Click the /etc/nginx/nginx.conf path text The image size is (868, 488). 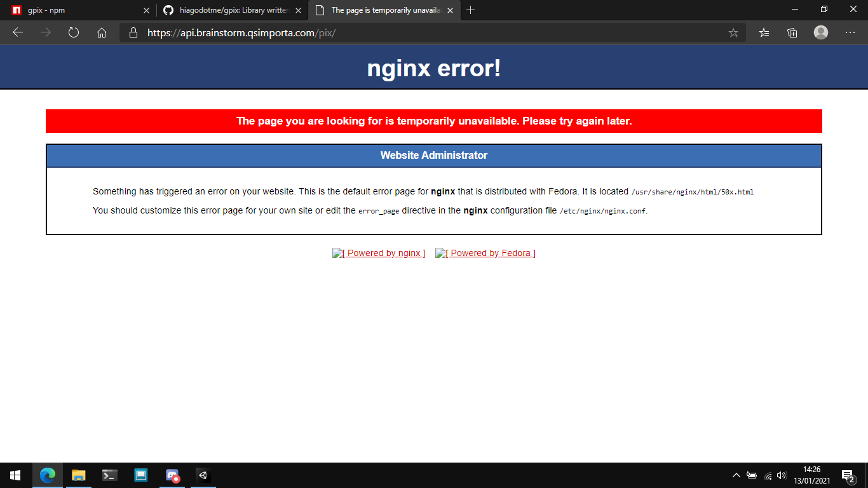(x=602, y=211)
